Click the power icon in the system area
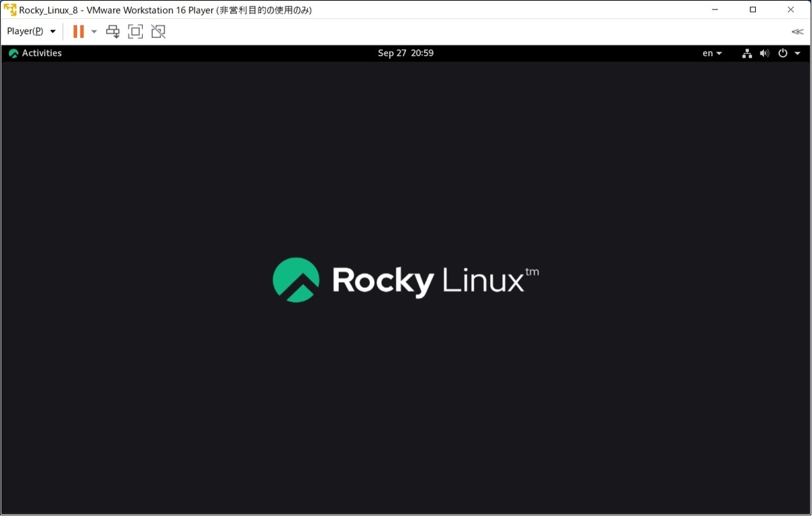Image resolution: width=812 pixels, height=516 pixels. (782, 53)
